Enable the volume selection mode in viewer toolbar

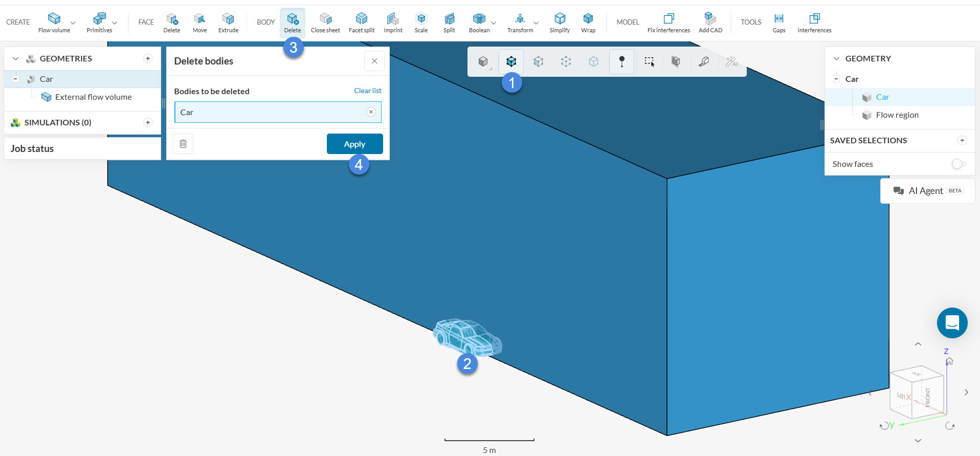[511, 62]
